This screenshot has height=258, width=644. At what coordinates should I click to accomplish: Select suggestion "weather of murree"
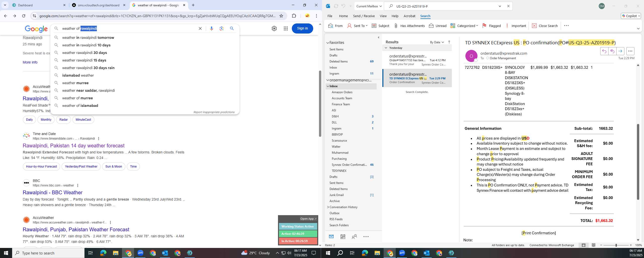click(77, 98)
